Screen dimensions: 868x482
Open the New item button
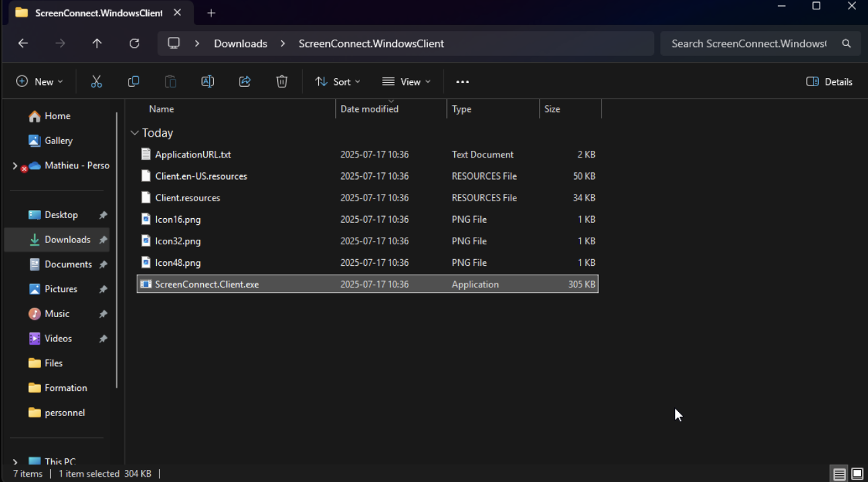pyautogui.click(x=39, y=81)
